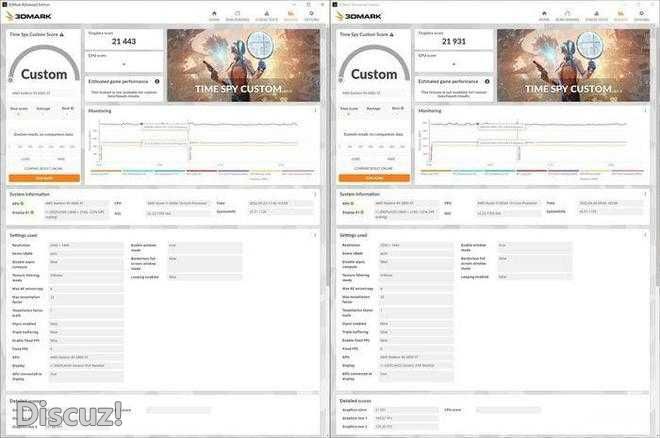This screenshot has height=438, width=660.
Task: Click Display #1 info icon in 21 443 window
Action: (x=32, y=212)
